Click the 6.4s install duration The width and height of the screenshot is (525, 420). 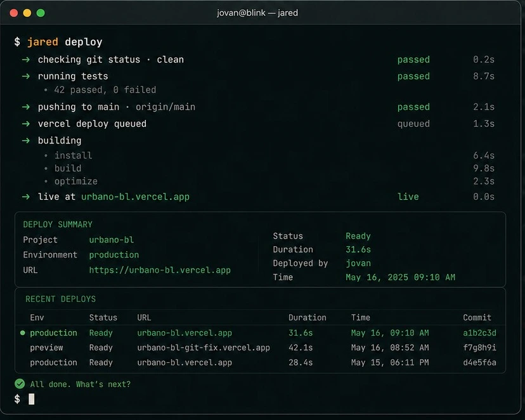pyautogui.click(x=484, y=155)
